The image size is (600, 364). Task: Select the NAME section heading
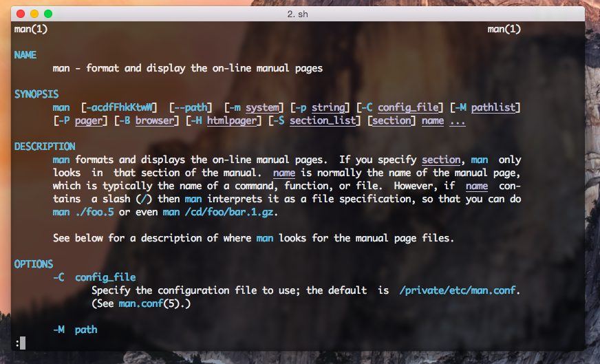[25, 55]
